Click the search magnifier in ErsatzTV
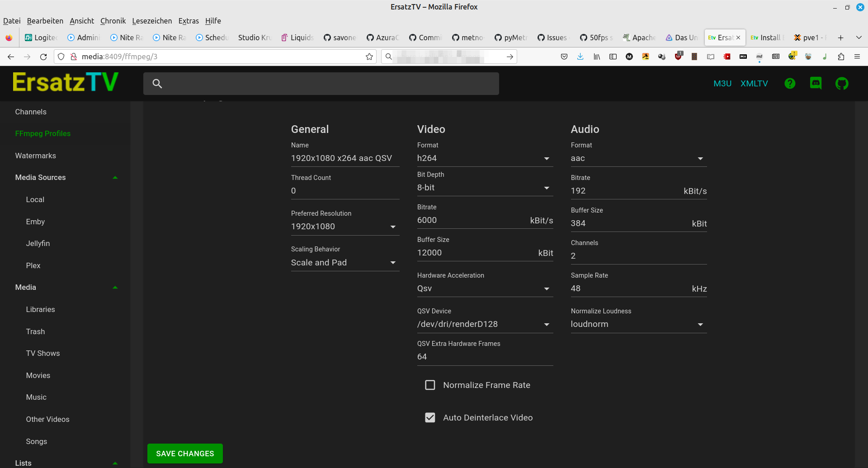The height and width of the screenshot is (468, 868). tap(157, 84)
